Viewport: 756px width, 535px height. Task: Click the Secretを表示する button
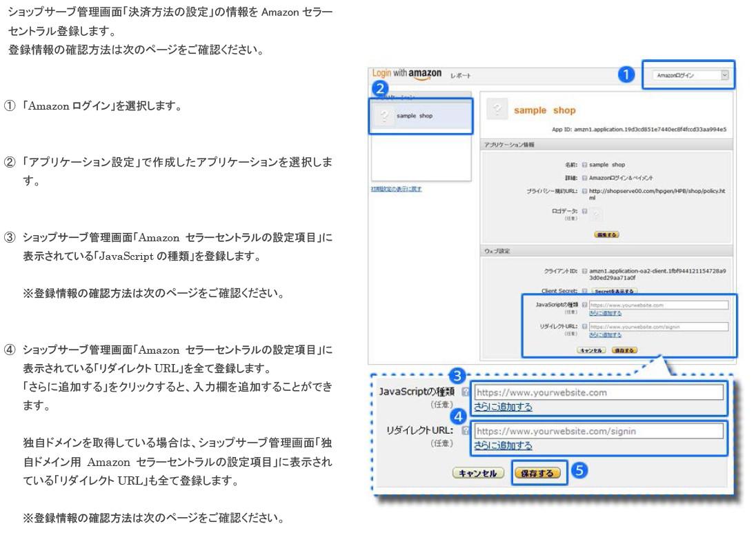[614, 291]
